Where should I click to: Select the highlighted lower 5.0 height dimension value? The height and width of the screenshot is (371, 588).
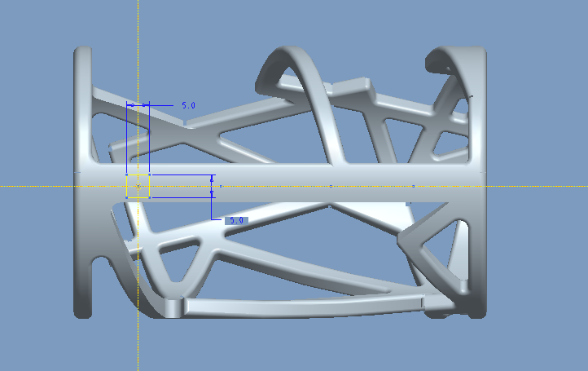(x=236, y=220)
